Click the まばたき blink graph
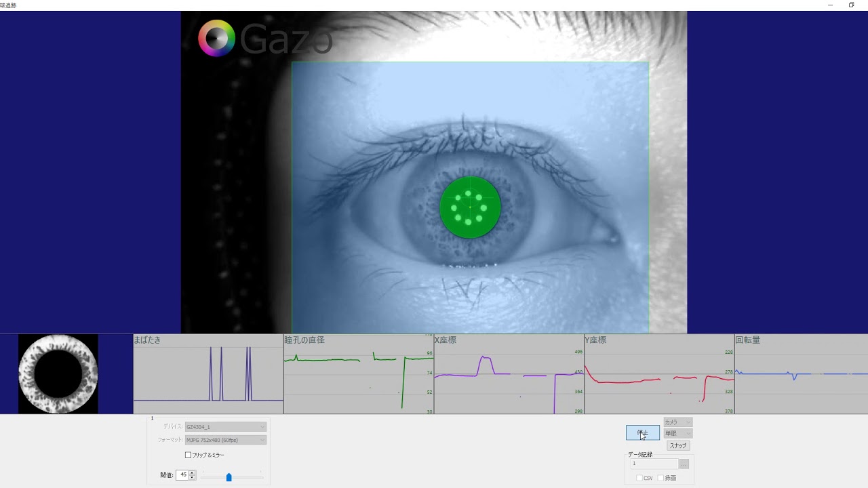 [x=208, y=373]
